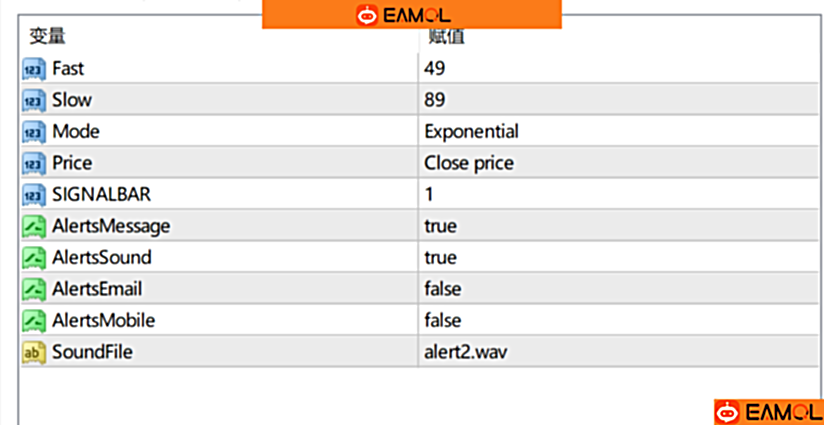Edit the Fast value field 49
The width and height of the screenshot is (824, 425).
[x=435, y=69]
